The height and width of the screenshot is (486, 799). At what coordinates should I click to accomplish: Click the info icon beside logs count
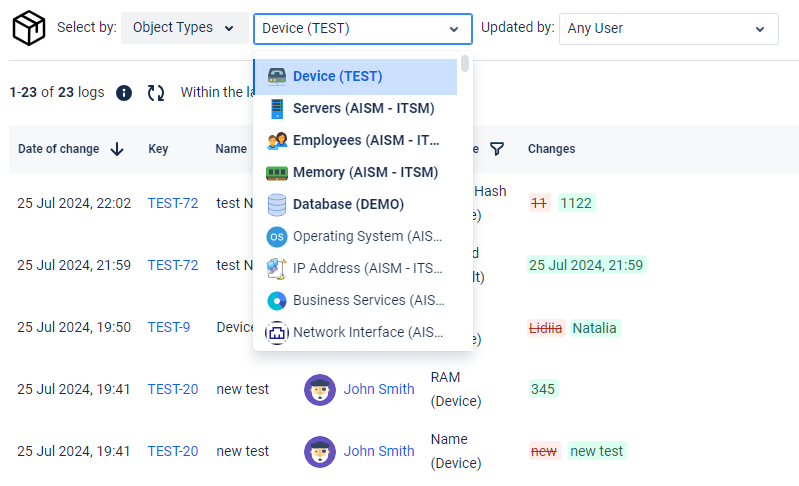124,93
